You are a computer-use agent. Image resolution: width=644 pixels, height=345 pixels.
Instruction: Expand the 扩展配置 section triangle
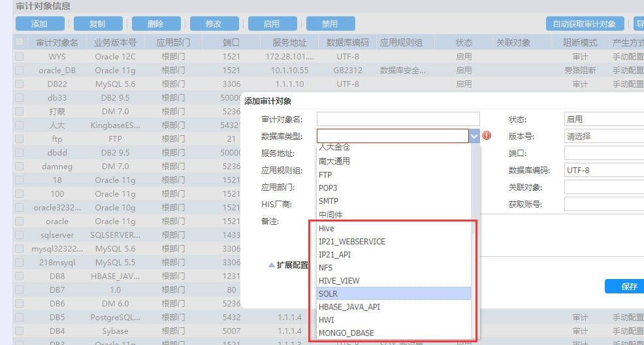coord(271,265)
